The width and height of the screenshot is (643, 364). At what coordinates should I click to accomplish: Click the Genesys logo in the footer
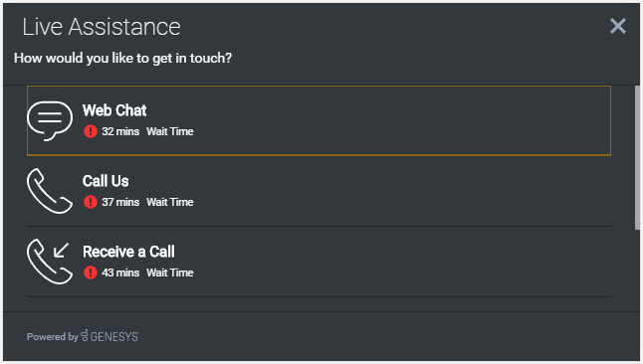109,336
